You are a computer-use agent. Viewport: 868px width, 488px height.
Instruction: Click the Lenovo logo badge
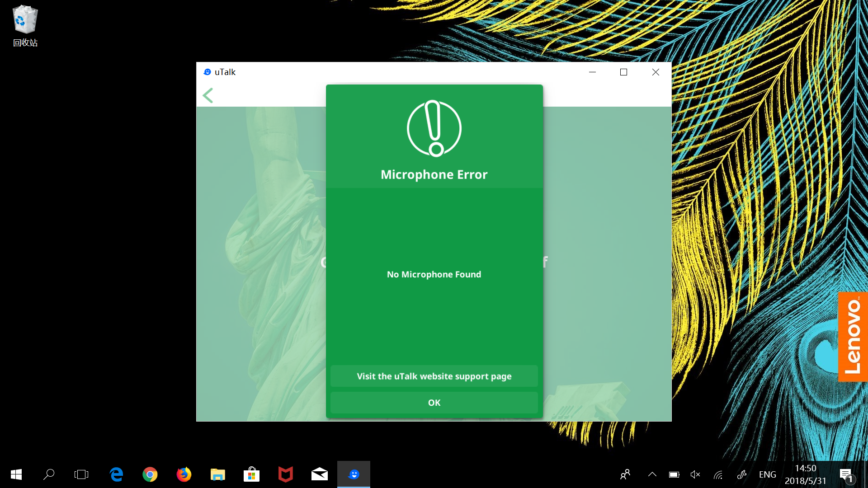click(x=853, y=337)
